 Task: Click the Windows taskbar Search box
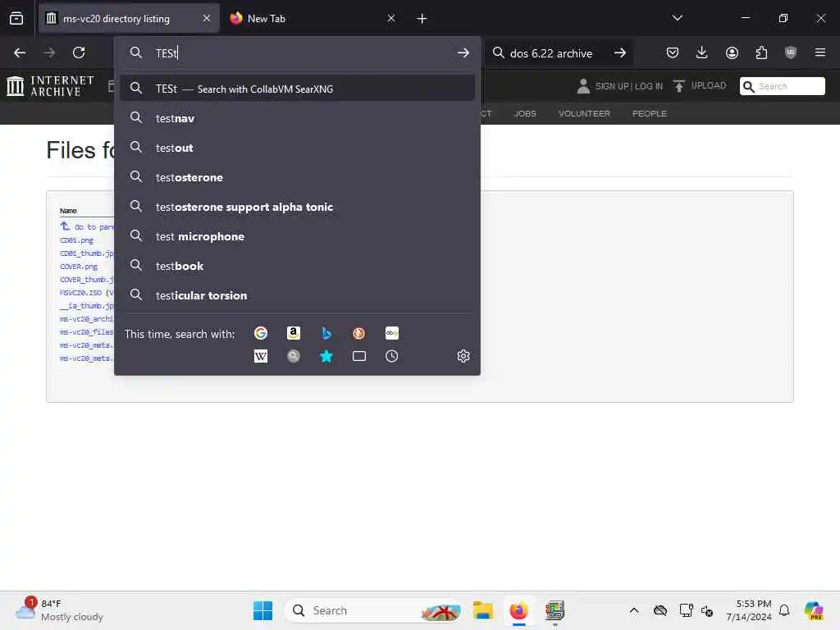[x=373, y=610]
